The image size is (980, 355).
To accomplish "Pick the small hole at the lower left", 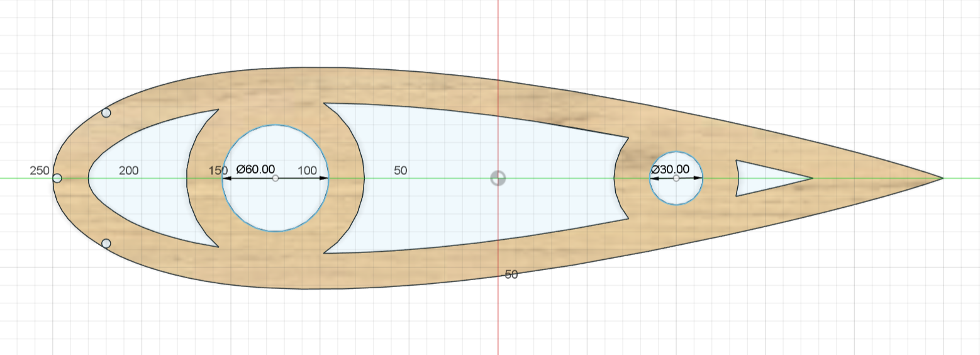I will click(x=106, y=243).
